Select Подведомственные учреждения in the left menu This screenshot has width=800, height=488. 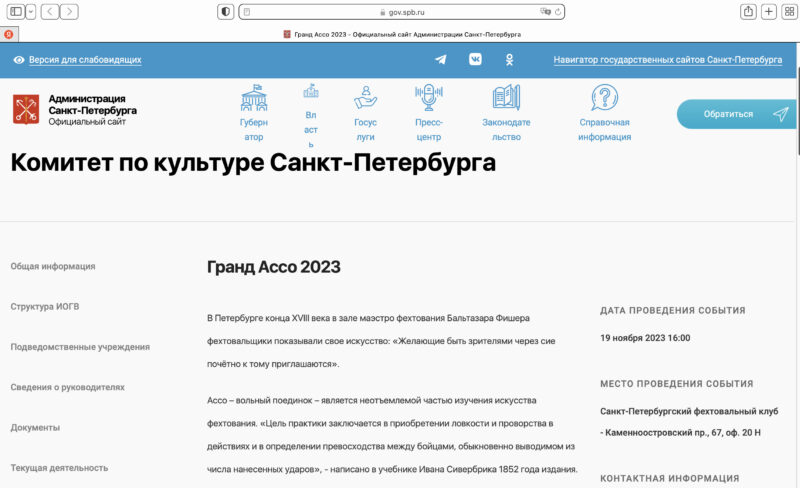80,347
